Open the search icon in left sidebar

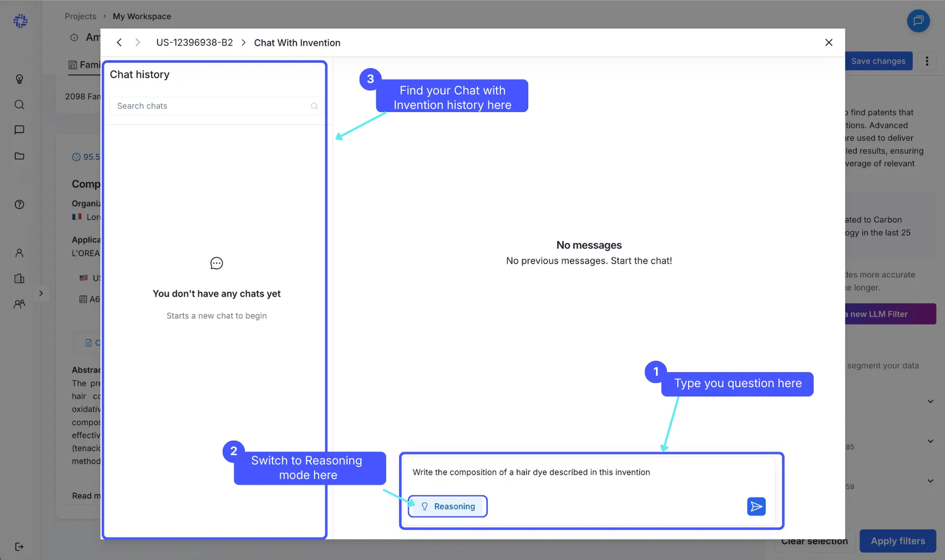[19, 104]
